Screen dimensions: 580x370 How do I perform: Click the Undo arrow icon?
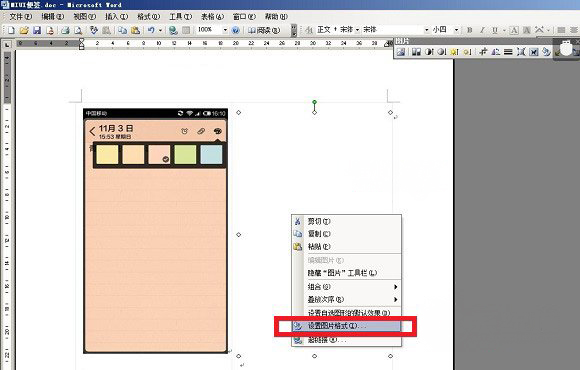tap(151, 30)
